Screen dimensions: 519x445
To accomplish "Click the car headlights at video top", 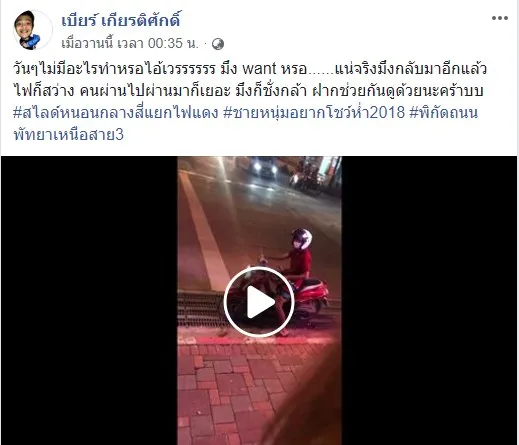I will (265, 168).
